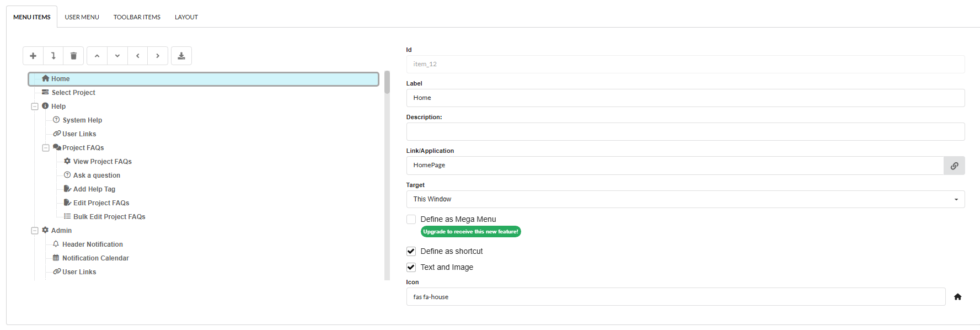Open the Layout tab
Image resolution: width=980 pixels, height=330 pixels.
click(186, 17)
